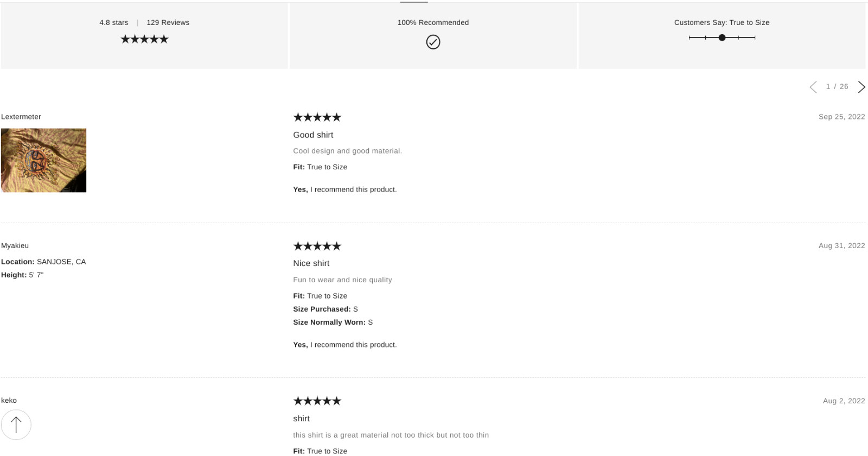Click the "Nice shirt" review title
868x456 pixels.
pos(311,263)
